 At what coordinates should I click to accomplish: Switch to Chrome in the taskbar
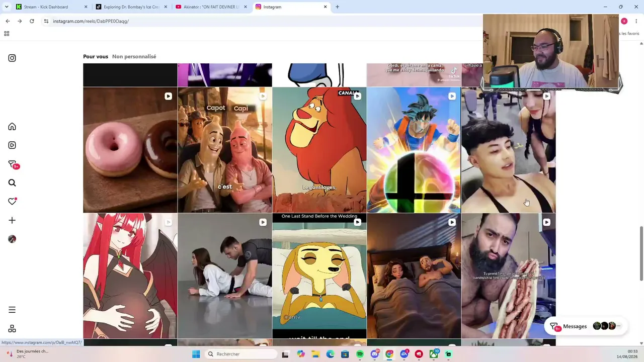click(389, 354)
